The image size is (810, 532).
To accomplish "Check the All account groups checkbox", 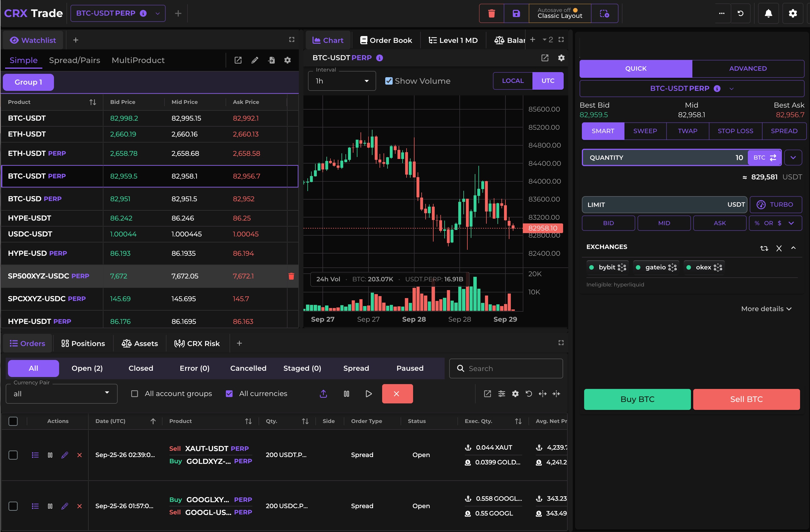I will [x=134, y=393].
